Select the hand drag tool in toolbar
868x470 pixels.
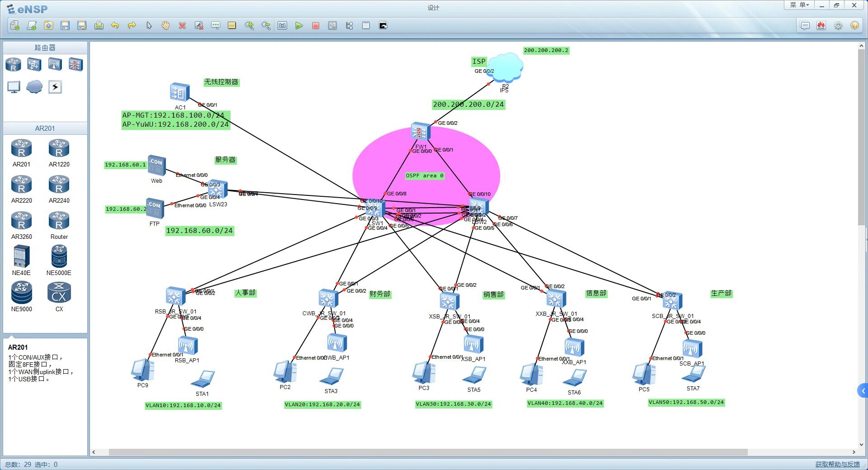165,26
